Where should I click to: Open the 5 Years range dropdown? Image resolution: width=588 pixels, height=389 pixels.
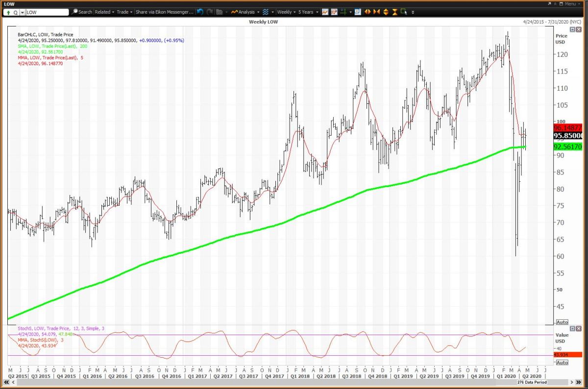coord(308,12)
